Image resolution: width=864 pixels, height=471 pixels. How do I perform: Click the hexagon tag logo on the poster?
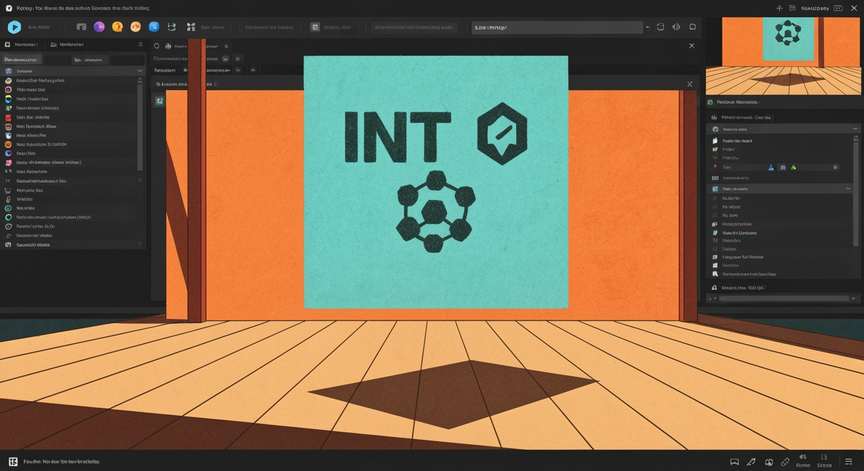point(502,134)
